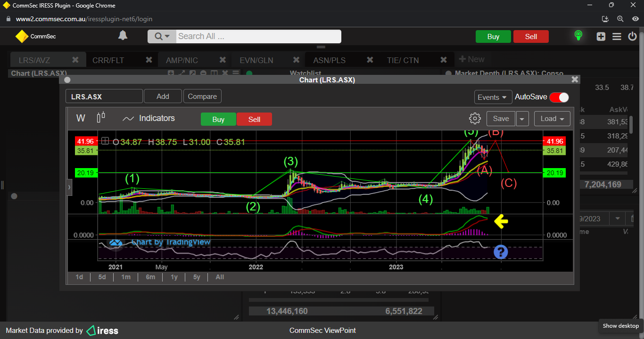Screen dimensions: 644x339
Task: Switch to LRS/AVZ tab
Action: coord(34,60)
